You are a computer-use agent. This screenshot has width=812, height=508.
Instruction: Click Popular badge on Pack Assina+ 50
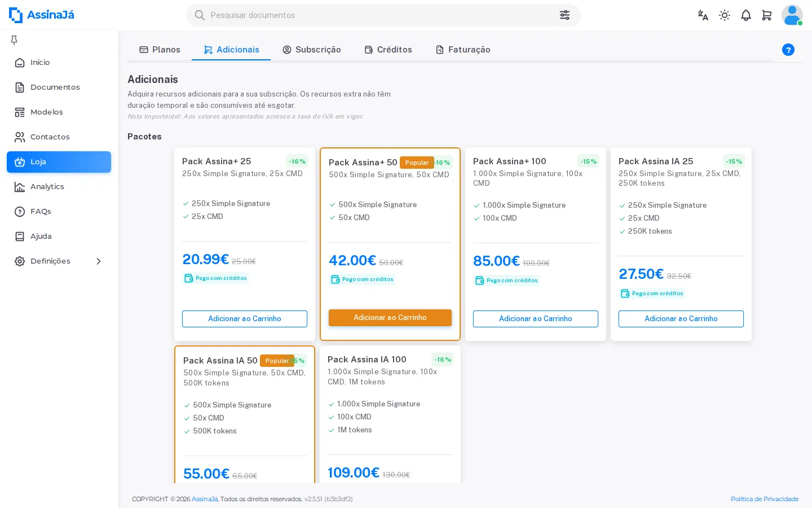(x=417, y=163)
